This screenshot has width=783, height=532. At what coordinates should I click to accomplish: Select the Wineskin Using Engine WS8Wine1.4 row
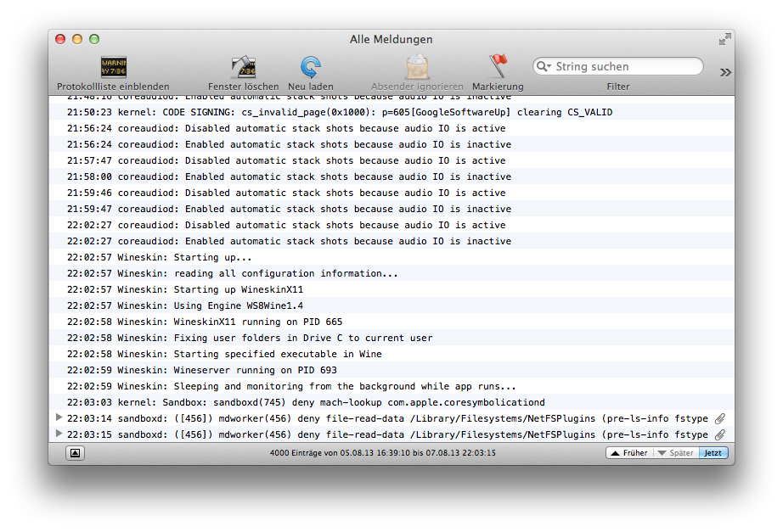[391, 305]
